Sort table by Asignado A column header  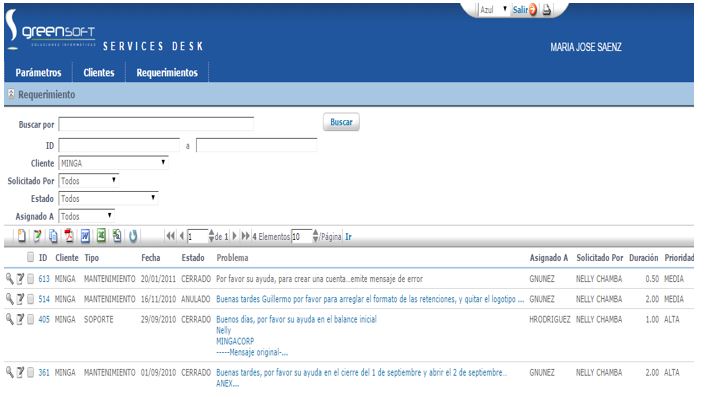point(549,258)
